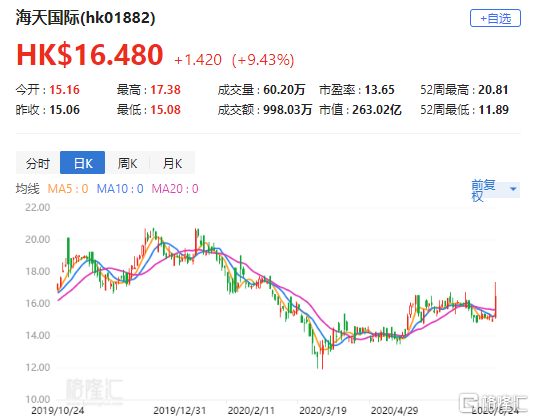
Task: Click the percentage change (+9.43%)
Action: pyautogui.click(x=263, y=60)
